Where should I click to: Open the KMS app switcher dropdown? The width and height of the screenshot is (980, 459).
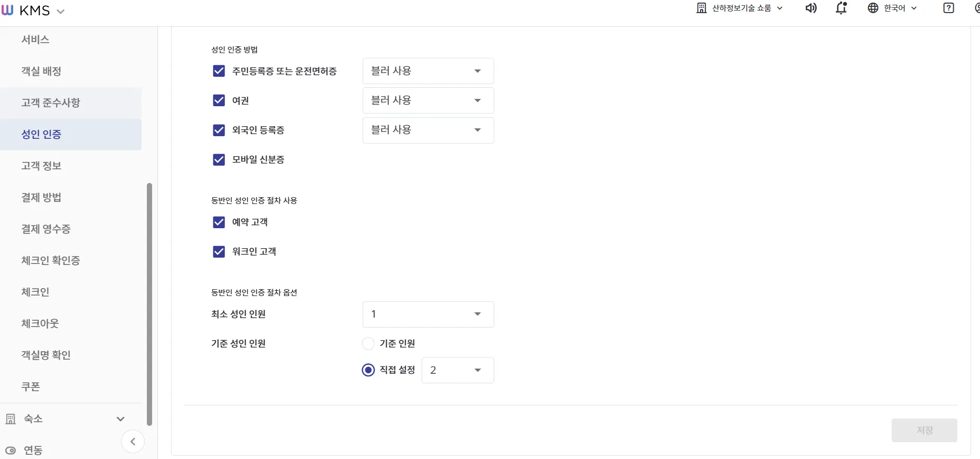(61, 11)
